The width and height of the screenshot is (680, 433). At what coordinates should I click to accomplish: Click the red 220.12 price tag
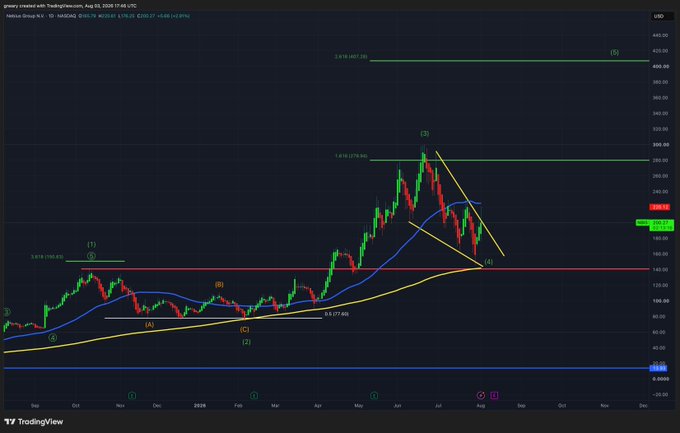click(661, 207)
